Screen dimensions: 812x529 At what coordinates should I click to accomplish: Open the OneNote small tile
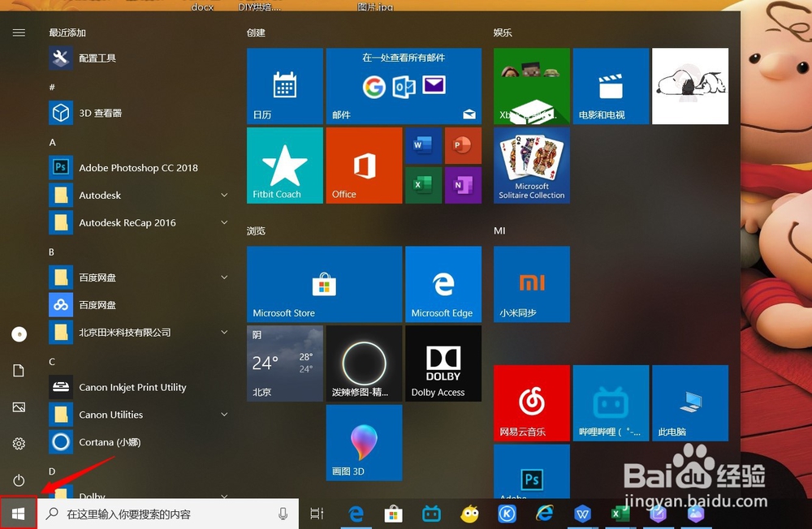click(x=463, y=185)
